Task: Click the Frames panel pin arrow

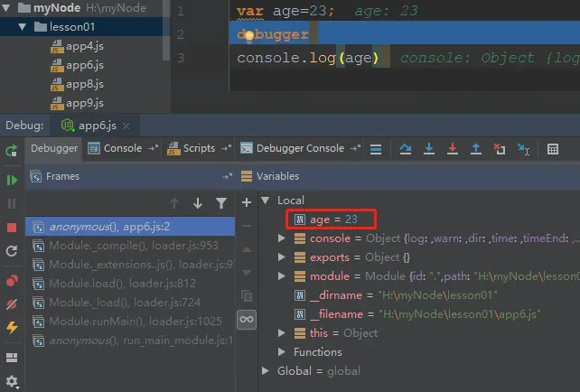Action: 227,176
